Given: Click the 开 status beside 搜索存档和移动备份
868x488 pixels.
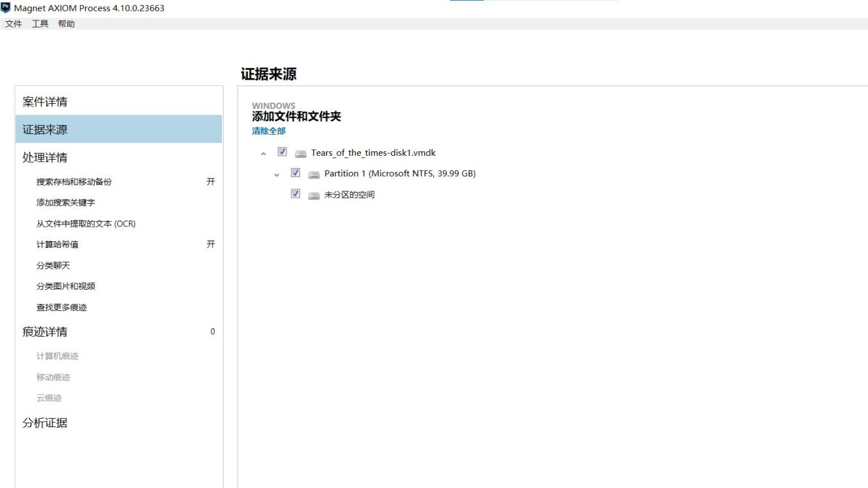Looking at the screenshot, I should point(210,181).
